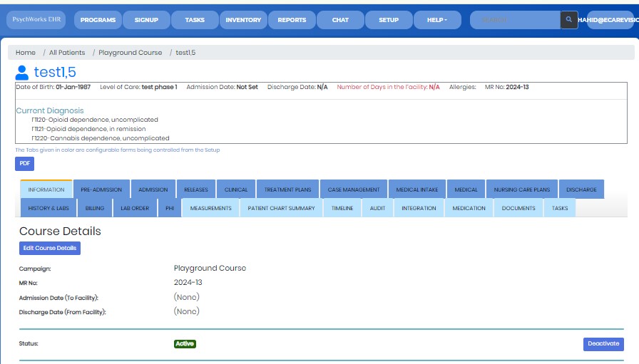
Task: Click the PsychWorks EHR logo
Action: click(35, 20)
